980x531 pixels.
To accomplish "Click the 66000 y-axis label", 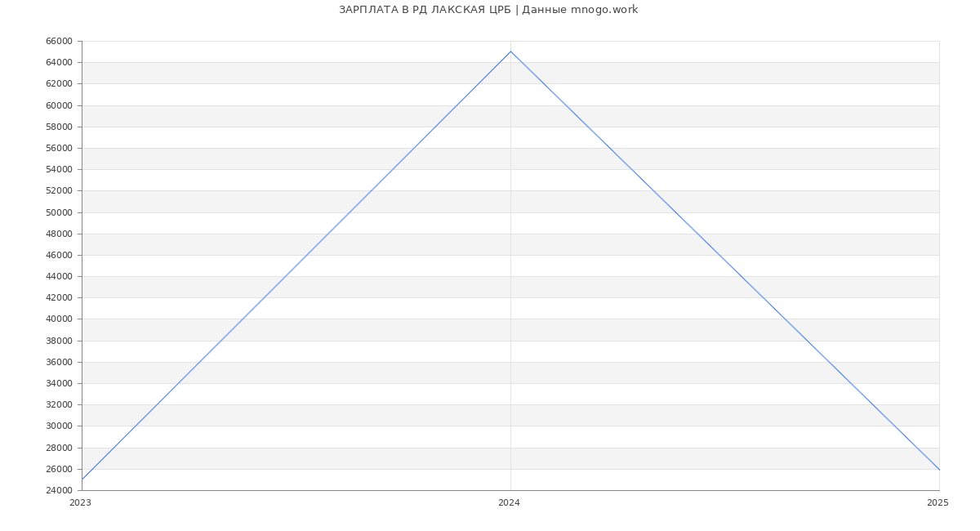I will click(x=59, y=42).
